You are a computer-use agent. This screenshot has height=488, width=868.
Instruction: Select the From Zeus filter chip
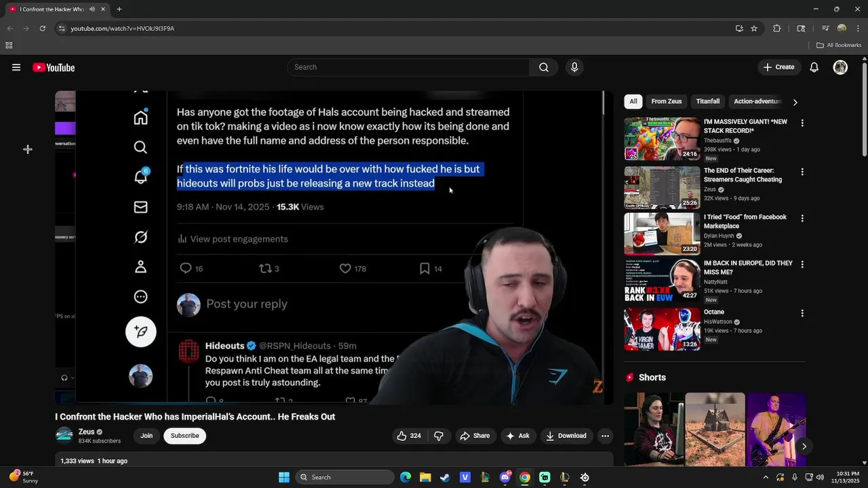tap(667, 102)
